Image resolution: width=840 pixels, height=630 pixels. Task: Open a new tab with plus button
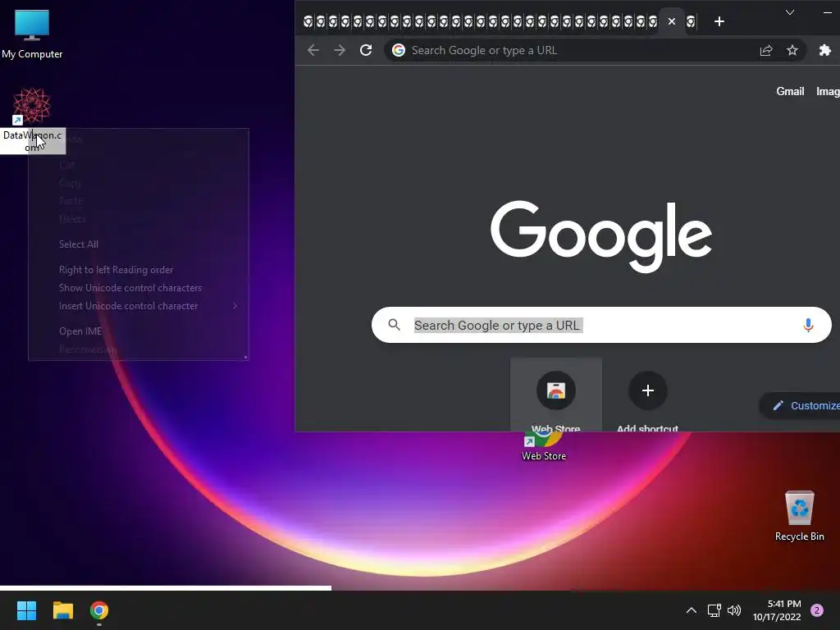[719, 21]
